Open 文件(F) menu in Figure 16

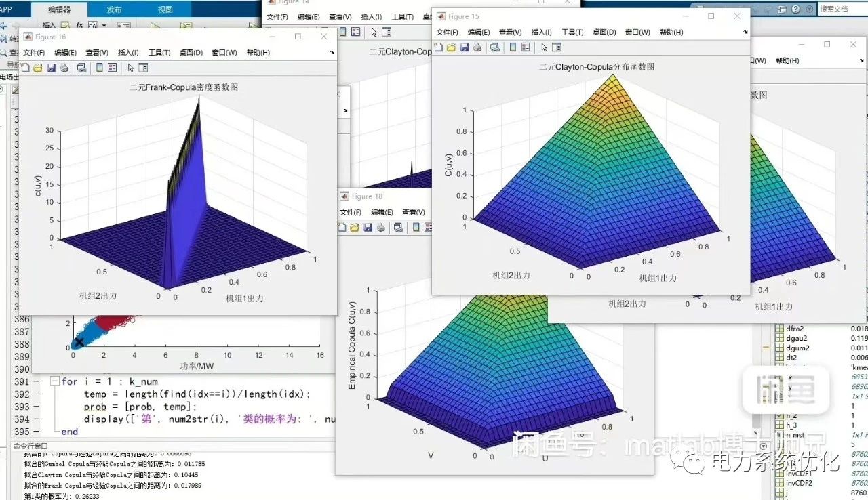(x=34, y=53)
